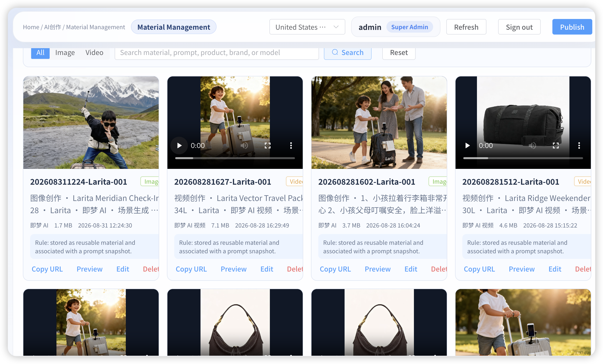
Task: Delete material 202608281512-Larita-001
Action: click(x=583, y=269)
